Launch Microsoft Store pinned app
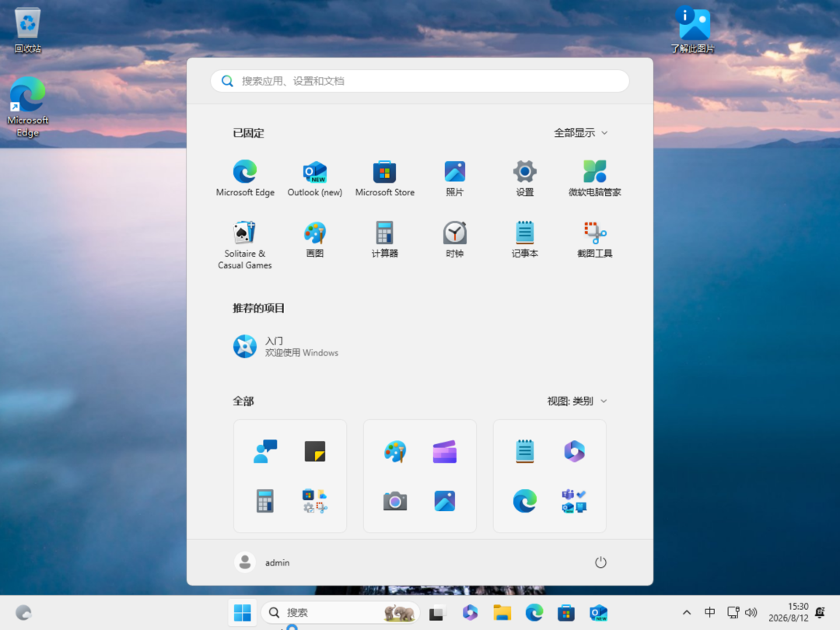This screenshot has width=840, height=630. 385,179
